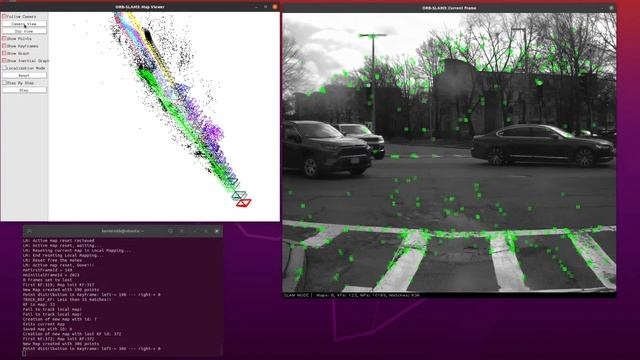The width and height of the screenshot is (640, 360).
Task: Minimize the Map Viewer window
Action: (x=256, y=7)
